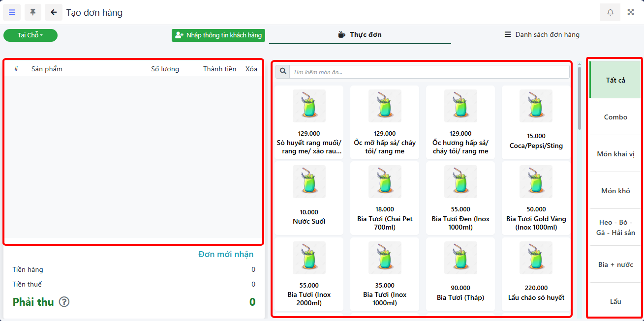Open Danh sách đơn hàng tab
The height and width of the screenshot is (321, 644).
(542, 35)
